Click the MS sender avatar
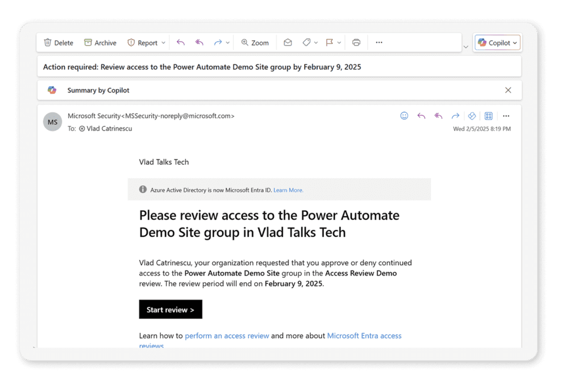This screenshot has height=392, width=582. (x=52, y=122)
